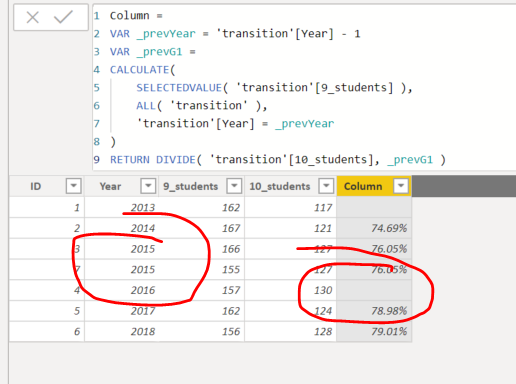Open the 9_students column filter dropdown
Viewport: 516px width, 384px height.
[x=234, y=186]
